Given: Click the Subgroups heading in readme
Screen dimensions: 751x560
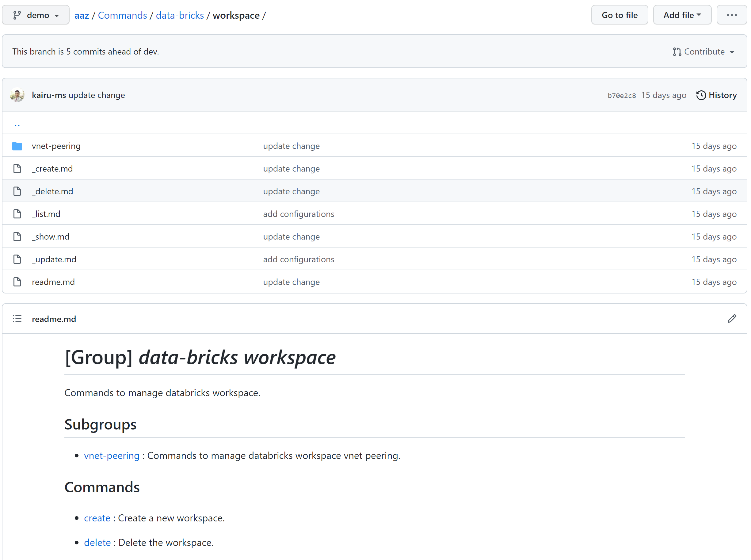Looking at the screenshot, I should 101,424.
